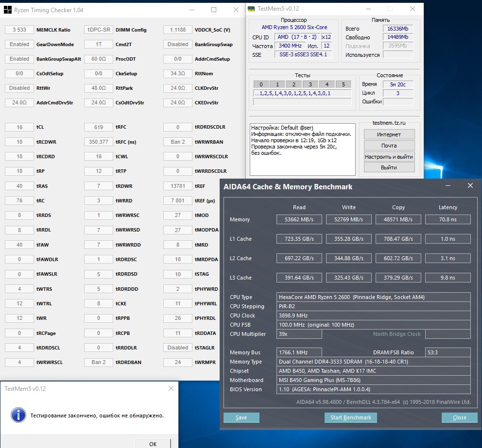This screenshot has width=482, height=448.
Task: Click the ProcODT 60.0Ω field
Action: 99,59
